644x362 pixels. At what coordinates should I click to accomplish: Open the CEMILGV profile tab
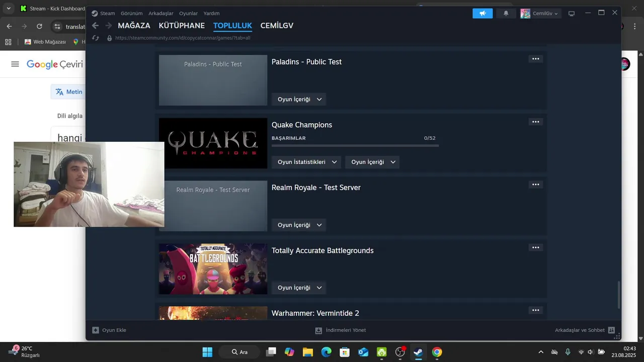(277, 26)
